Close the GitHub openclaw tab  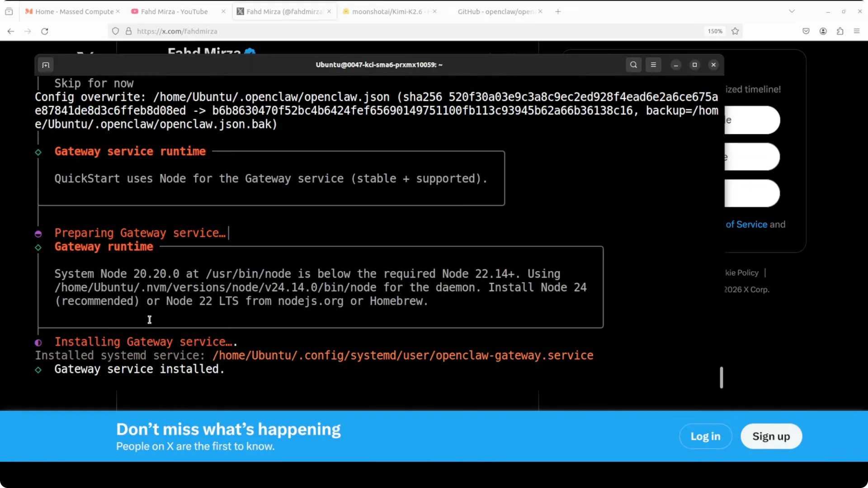[540, 11]
